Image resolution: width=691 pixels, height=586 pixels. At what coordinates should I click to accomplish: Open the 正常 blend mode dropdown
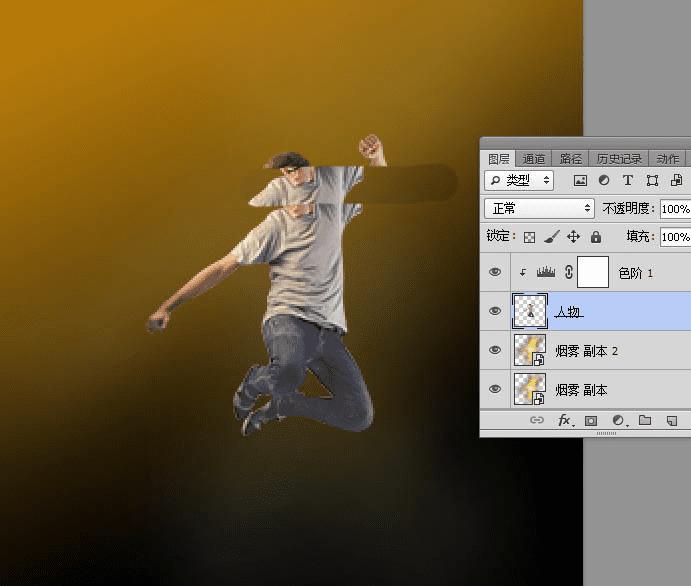coord(540,209)
